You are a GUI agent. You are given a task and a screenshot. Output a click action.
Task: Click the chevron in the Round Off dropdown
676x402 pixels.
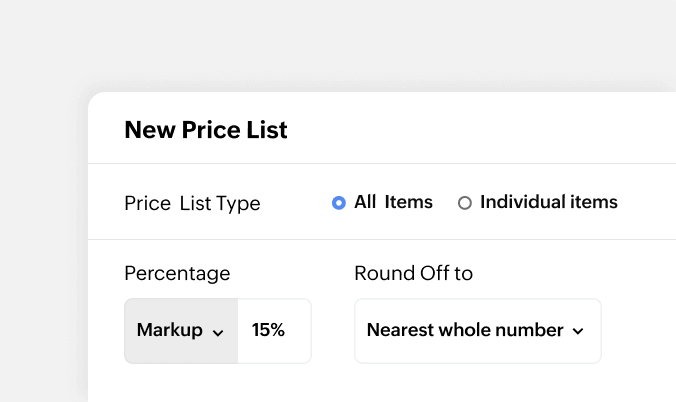[577, 331]
